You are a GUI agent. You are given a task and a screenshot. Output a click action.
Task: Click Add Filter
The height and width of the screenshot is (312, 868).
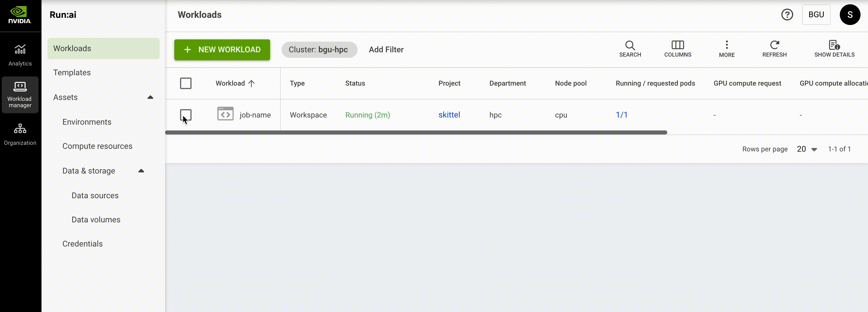coord(386,49)
